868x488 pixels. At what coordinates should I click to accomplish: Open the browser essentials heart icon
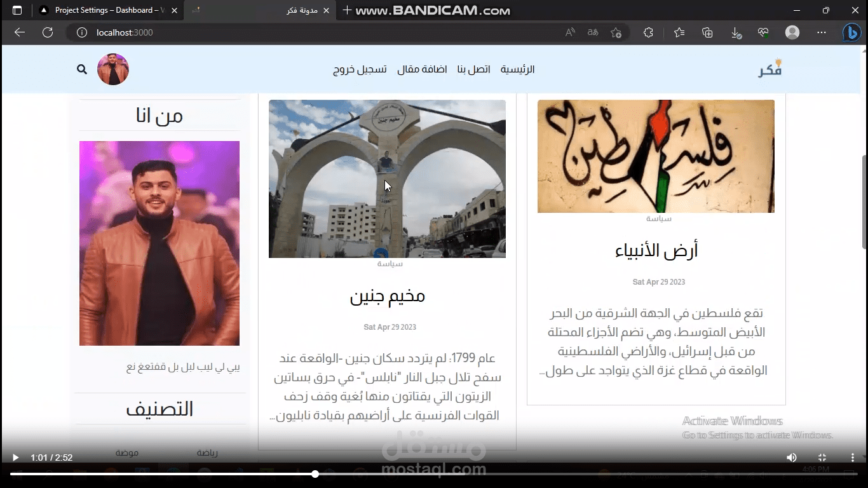763,32
